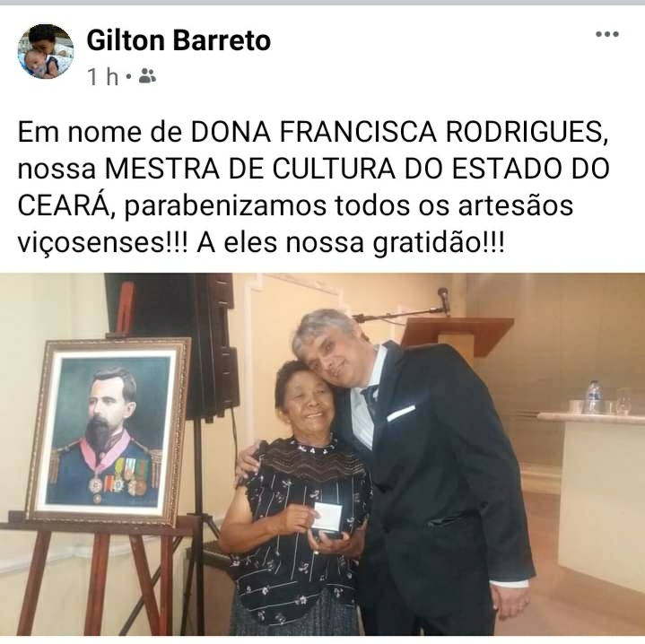Click the word "parabenizamos" in the post
This screenshot has width=645, height=644.
coord(225,205)
